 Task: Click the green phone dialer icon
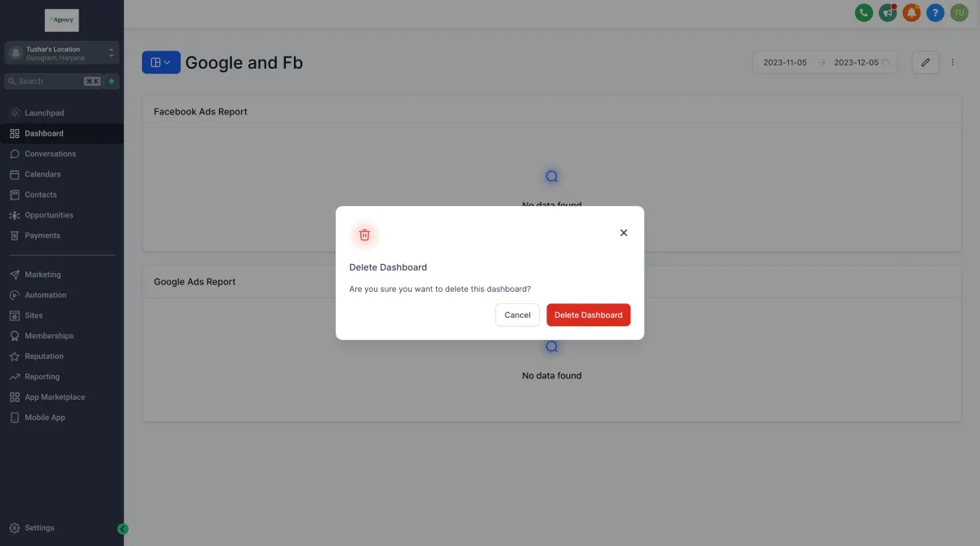click(x=863, y=12)
